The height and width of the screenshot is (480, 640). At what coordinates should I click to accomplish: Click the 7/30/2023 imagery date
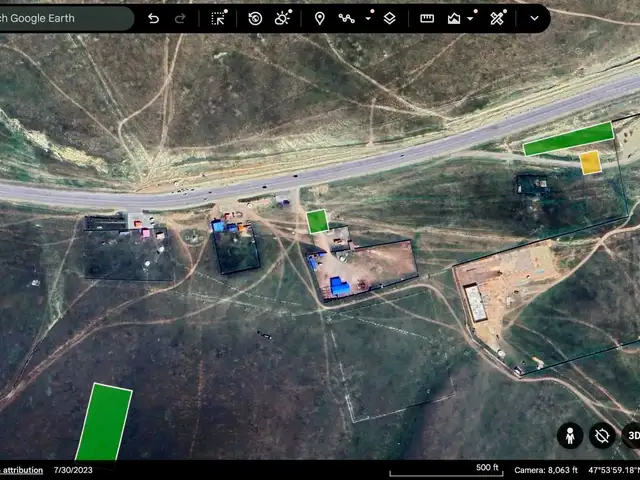point(73,470)
